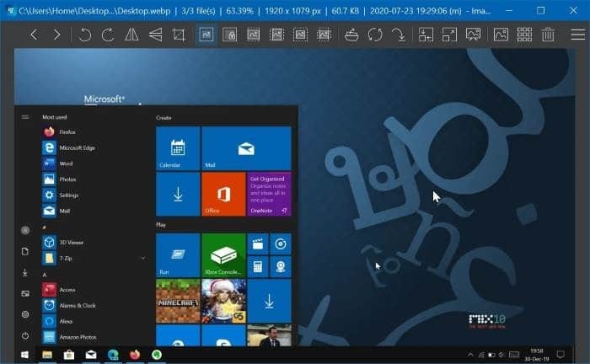Click the Minecraft tile in the picture

178,301
